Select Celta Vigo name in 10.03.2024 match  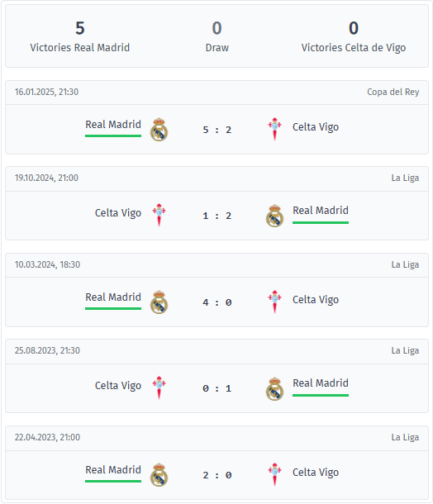tap(316, 300)
